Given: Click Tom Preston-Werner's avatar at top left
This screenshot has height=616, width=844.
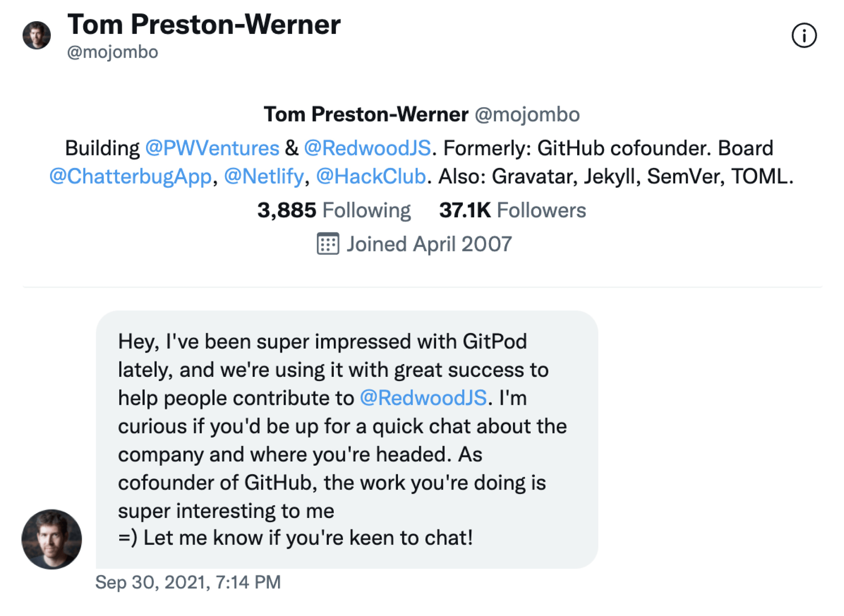Looking at the screenshot, I should [37, 37].
